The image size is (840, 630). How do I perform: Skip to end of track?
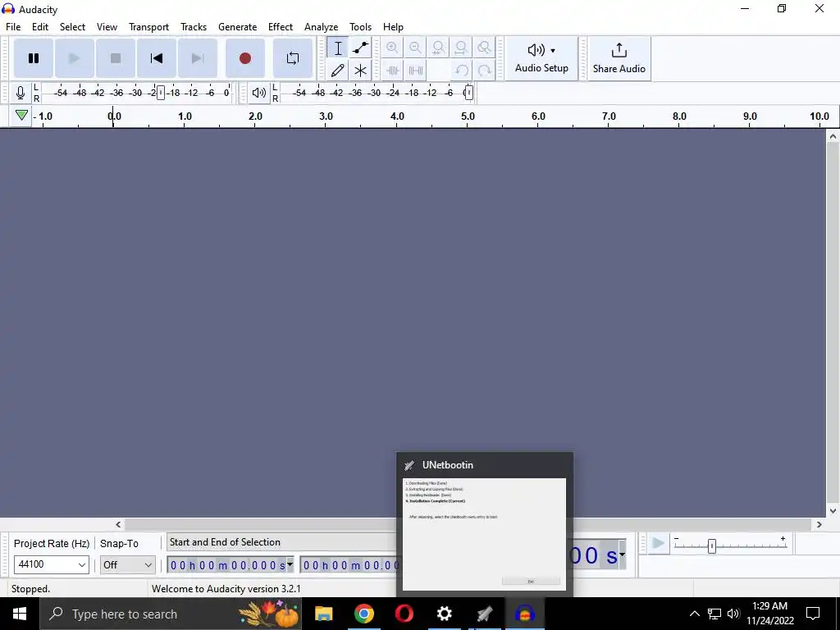pos(198,58)
